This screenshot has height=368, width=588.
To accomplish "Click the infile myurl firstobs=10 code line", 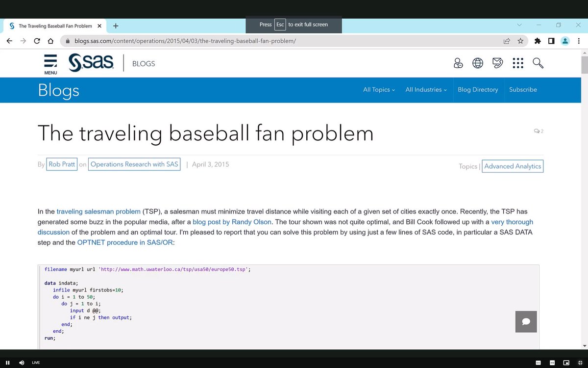I will (x=88, y=290).
